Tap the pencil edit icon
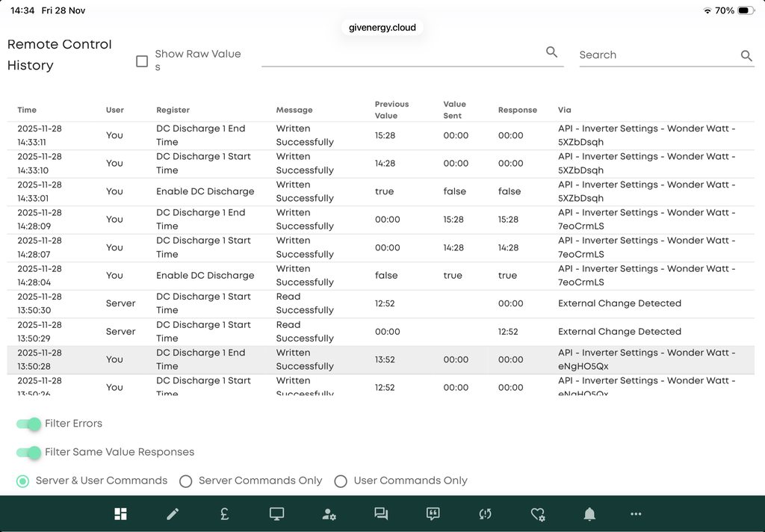The image size is (765, 532). (173, 514)
